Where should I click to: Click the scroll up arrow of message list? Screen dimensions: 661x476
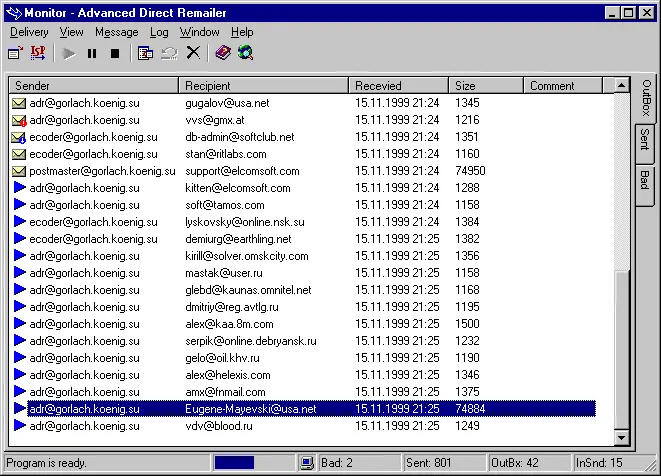click(622, 86)
